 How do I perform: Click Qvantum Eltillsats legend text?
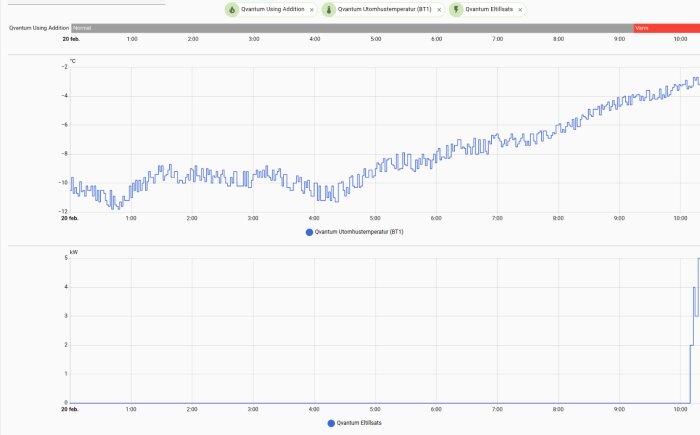[359, 423]
